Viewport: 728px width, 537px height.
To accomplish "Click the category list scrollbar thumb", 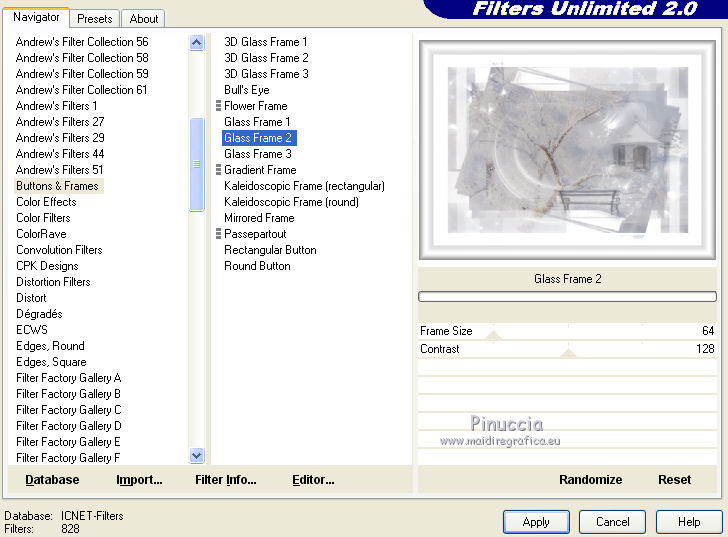I will coord(197,165).
